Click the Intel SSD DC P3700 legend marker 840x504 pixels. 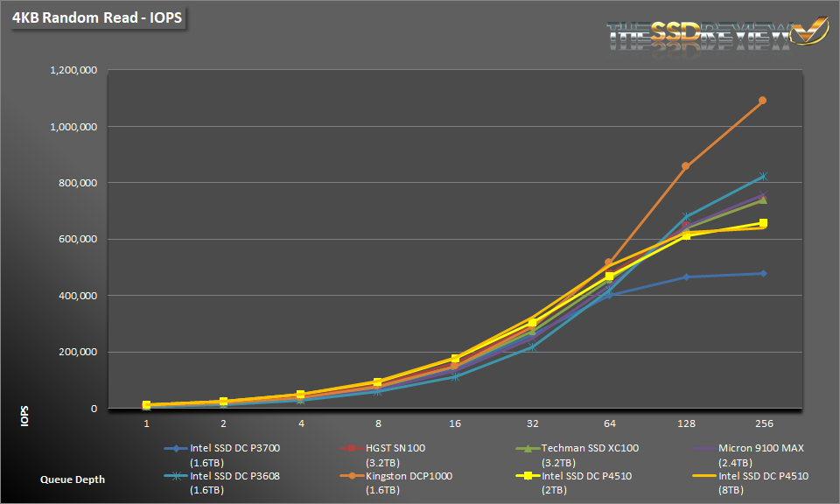[x=176, y=449]
